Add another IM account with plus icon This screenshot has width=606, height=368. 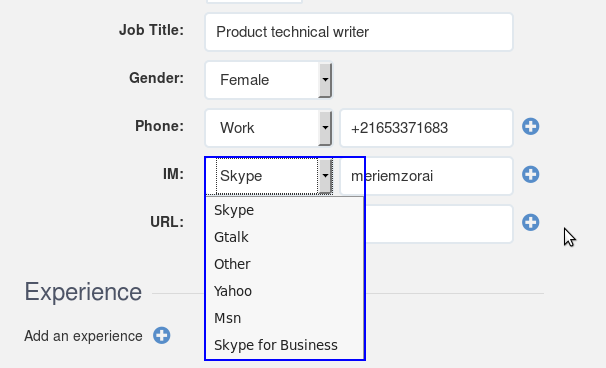coord(530,174)
